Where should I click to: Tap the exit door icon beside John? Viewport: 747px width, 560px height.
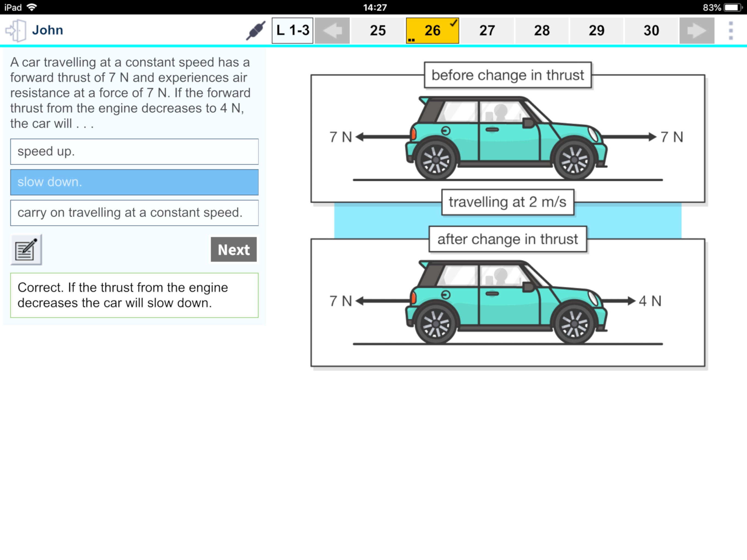pyautogui.click(x=16, y=30)
